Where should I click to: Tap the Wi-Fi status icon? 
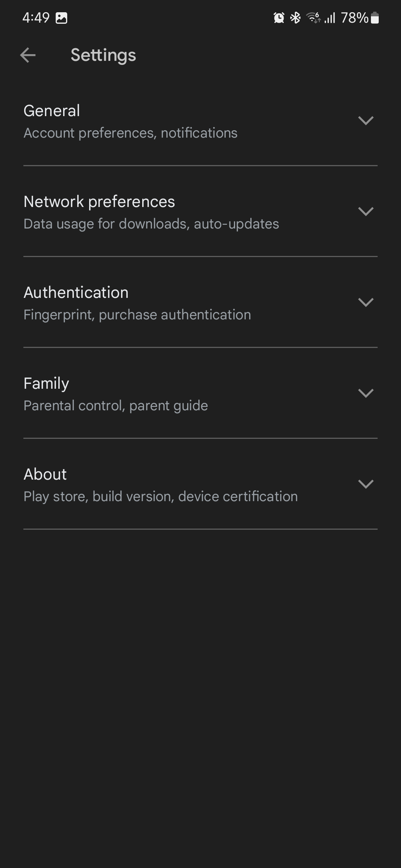[313, 17]
